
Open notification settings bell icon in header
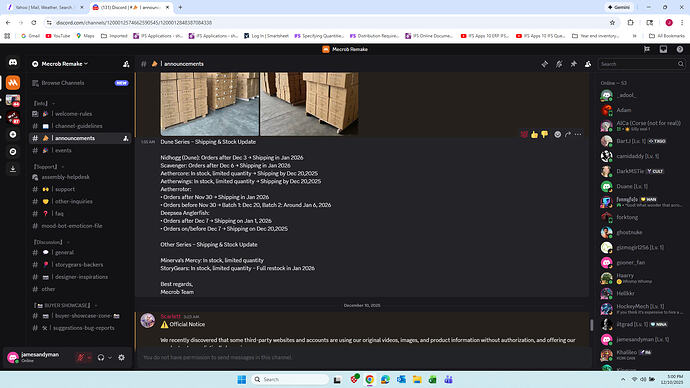[x=559, y=64]
